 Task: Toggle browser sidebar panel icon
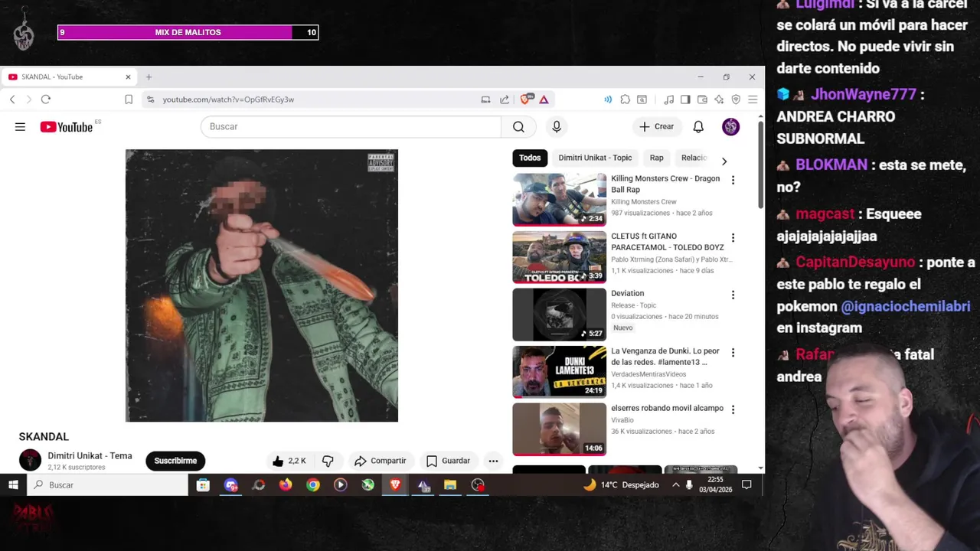[685, 99]
